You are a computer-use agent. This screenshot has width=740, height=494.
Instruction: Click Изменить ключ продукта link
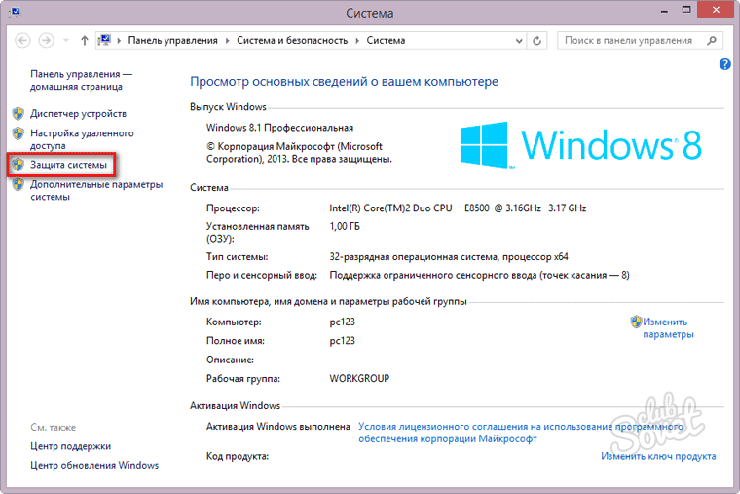coord(658,456)
